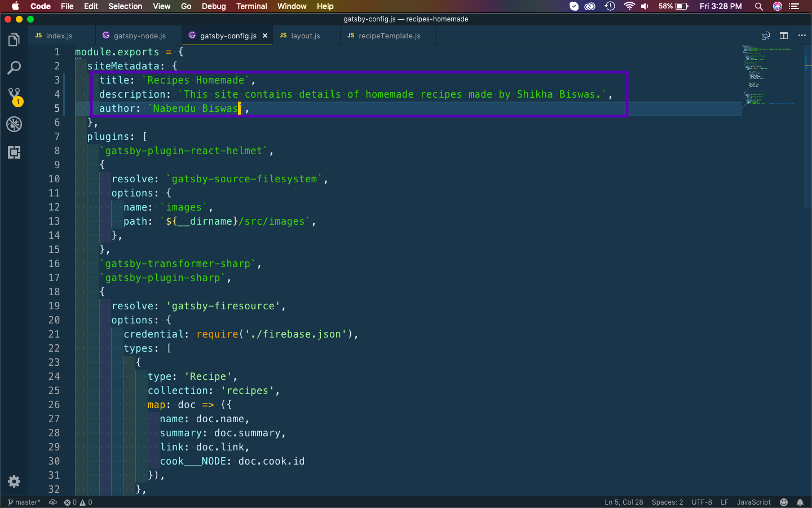Viewport: 812px width, 508px height.
Task: Open the Edit menu
Action: point(91,6)
